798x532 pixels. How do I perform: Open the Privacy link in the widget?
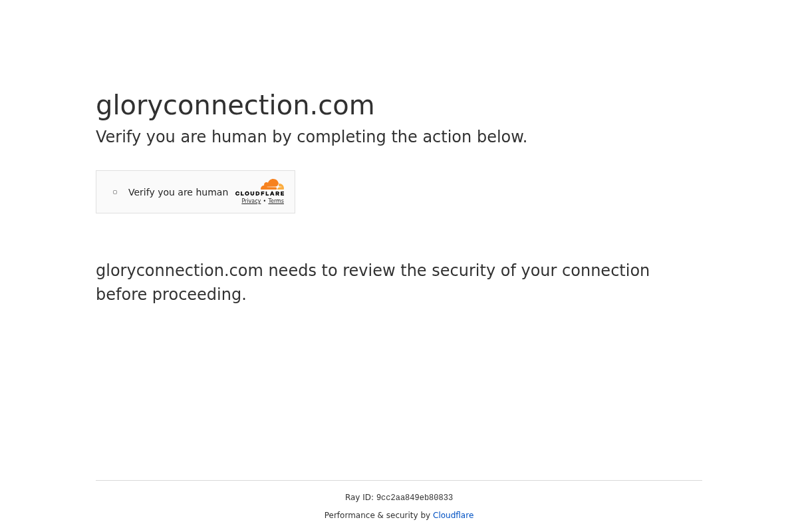tap(251, 201)
